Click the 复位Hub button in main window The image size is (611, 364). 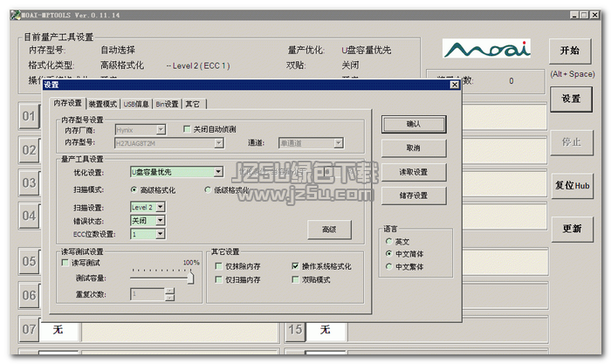[572, 186]
